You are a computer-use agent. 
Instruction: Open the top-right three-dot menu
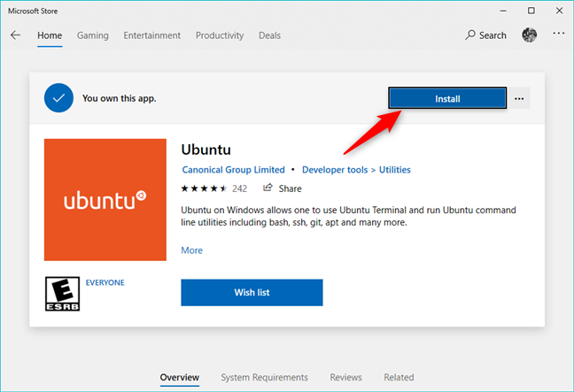[x=559, y=34]
